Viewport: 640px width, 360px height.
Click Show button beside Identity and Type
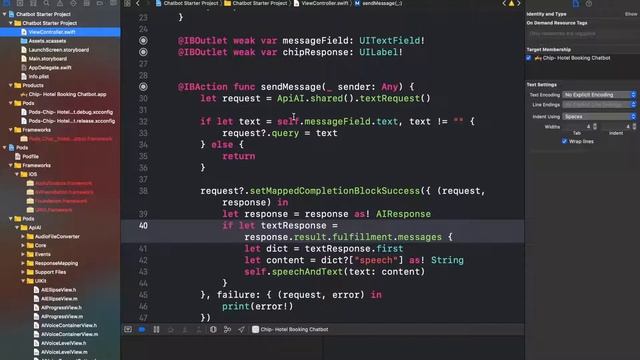tap(631, 14)
